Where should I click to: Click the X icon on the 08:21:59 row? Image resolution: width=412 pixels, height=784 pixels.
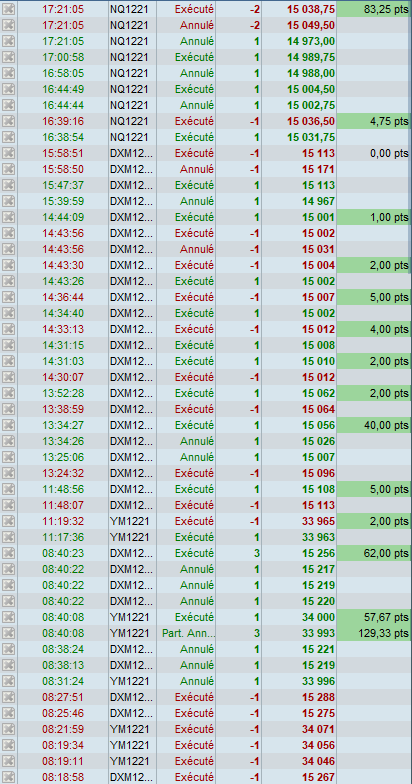tap(8, 729)
